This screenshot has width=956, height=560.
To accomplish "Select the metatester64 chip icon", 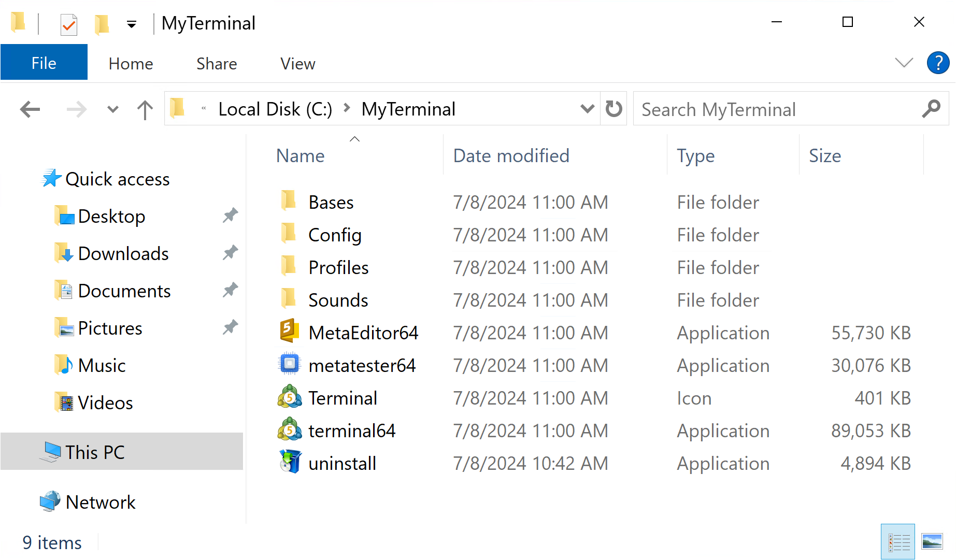I will pyautogui.click(x=290, y=364).
